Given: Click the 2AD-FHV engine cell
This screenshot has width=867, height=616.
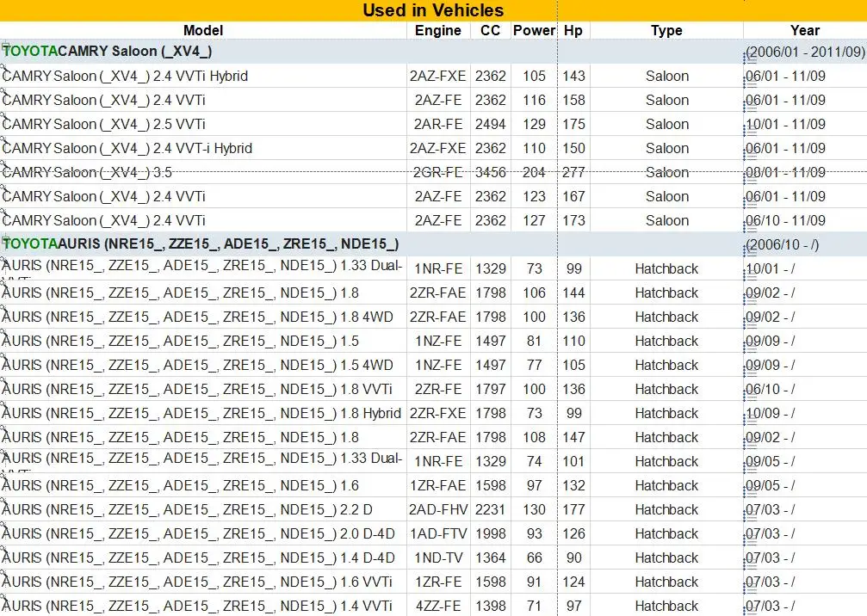Looking at the screenshot, I should (438, 509).
